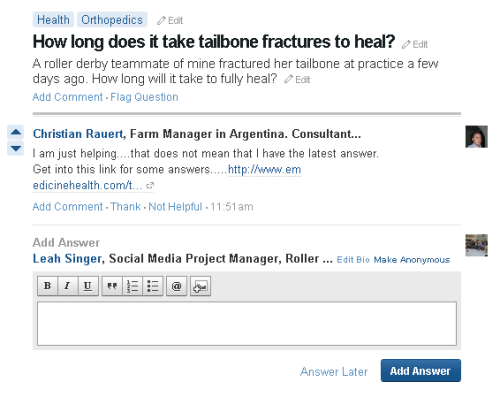This screenshot has width=500, height=397.
Task: Toggle underline formatting in answer editor
Action: [88, 286]
